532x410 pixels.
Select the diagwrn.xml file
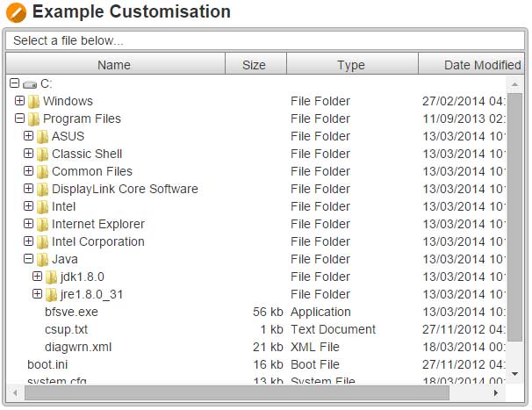(x=78, y=347)
